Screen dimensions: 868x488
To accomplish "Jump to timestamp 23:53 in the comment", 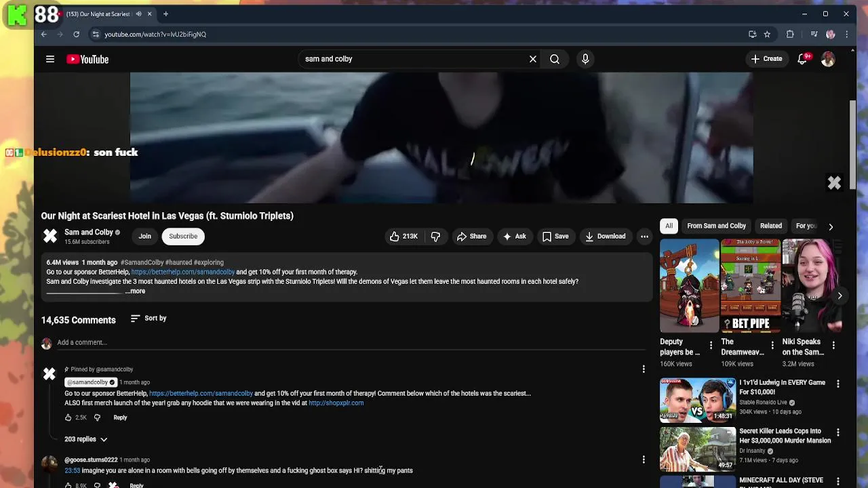I will [x=72, y=470].
